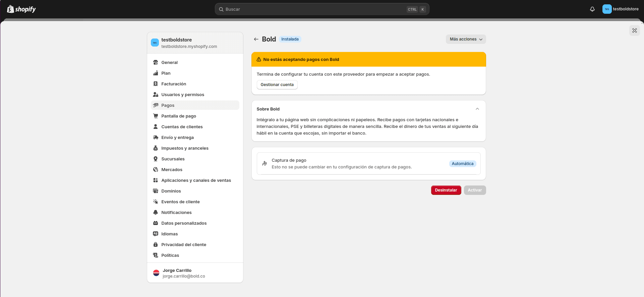644x297 pixels.
Task: Select the Pagos menu item
Action: point(195,105)
